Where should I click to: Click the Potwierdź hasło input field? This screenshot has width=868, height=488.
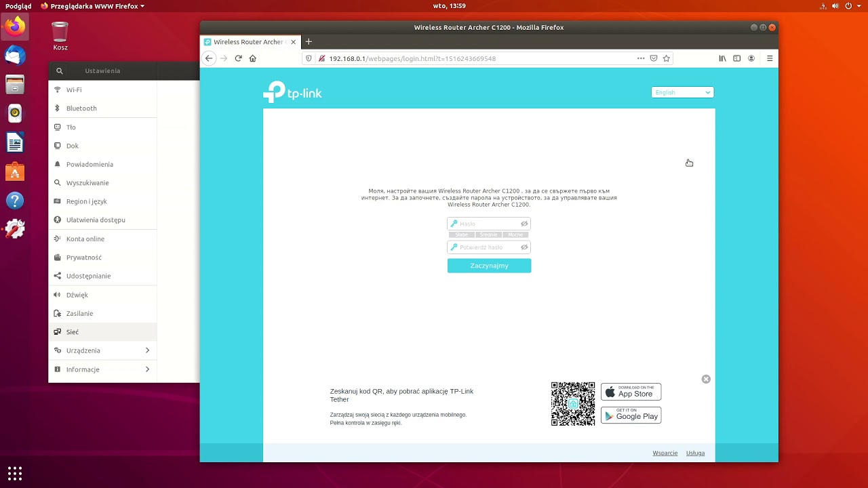[489, 247]
